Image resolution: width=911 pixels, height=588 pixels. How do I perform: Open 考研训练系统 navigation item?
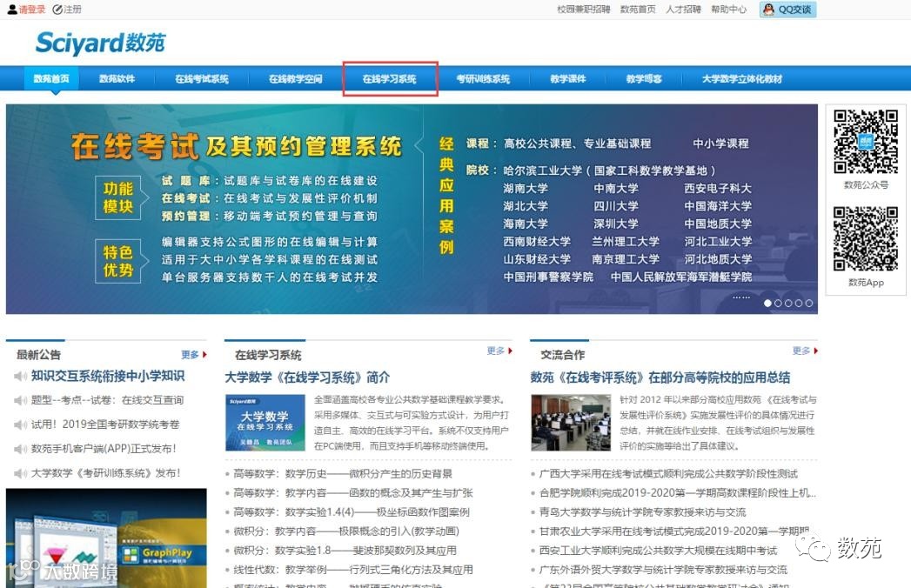coord(483,78)
